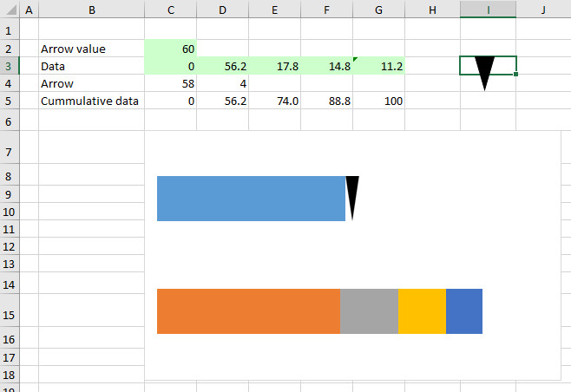The image size is (571, 392).
Task: Select the gray segment of the stacked bar
Action: pyautogui.click(x=369, y=311)
